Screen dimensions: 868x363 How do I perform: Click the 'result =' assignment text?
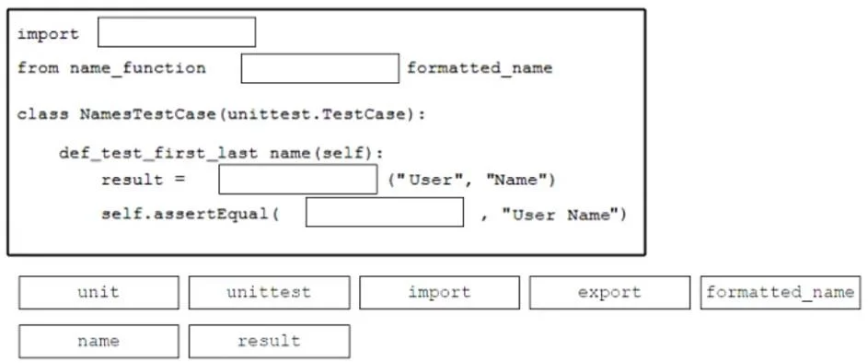[144, 180]
